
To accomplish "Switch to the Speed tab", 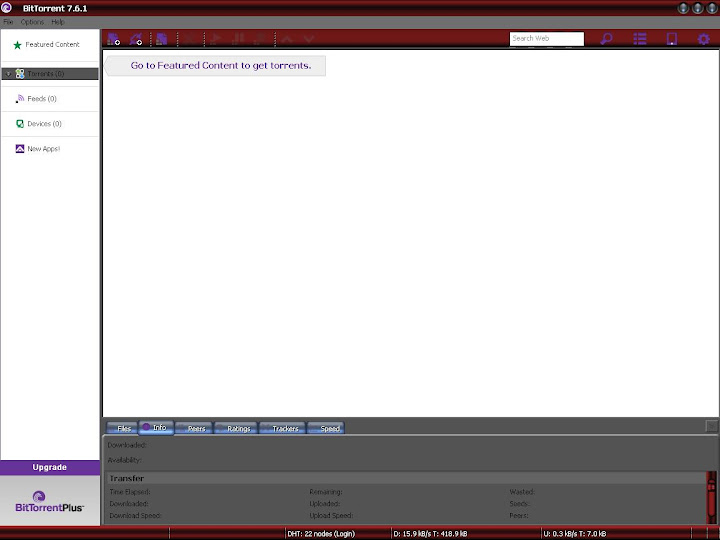I will click(x=326, y=428).
